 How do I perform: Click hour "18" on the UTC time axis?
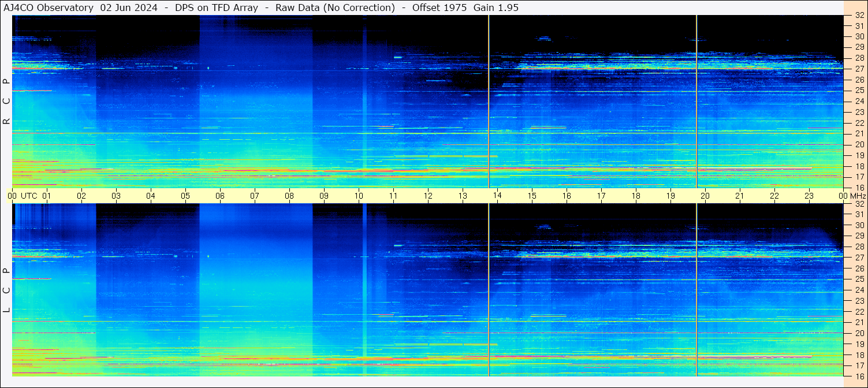click(636, 196)
